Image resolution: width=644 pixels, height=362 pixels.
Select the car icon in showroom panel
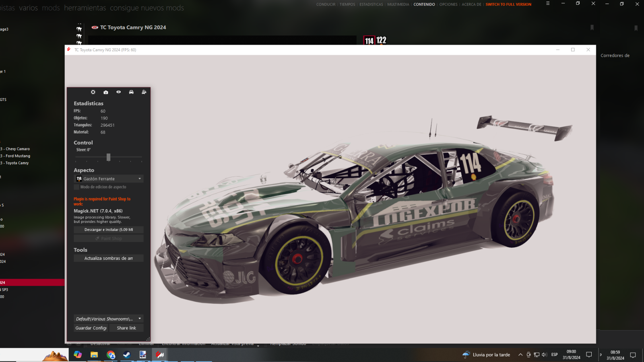(x=131, y=92)
